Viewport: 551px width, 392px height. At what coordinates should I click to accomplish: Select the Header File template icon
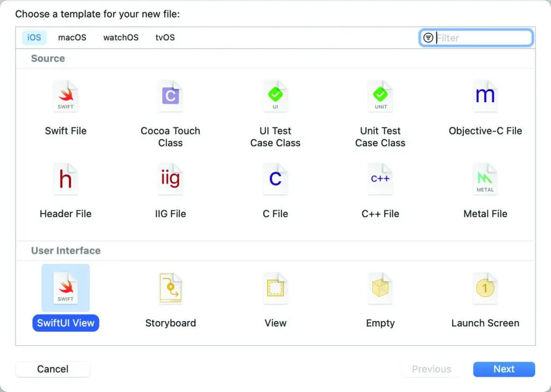click(66, 181)
